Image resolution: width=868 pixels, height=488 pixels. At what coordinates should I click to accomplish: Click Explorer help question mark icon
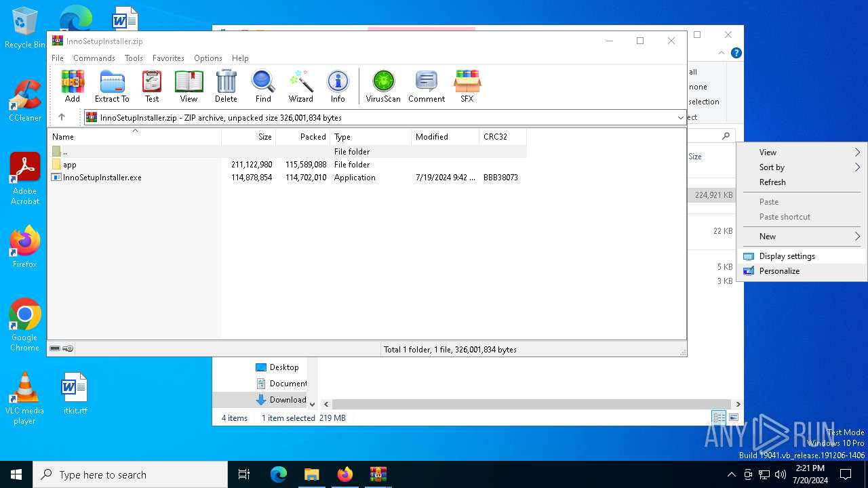pos(736,53)
